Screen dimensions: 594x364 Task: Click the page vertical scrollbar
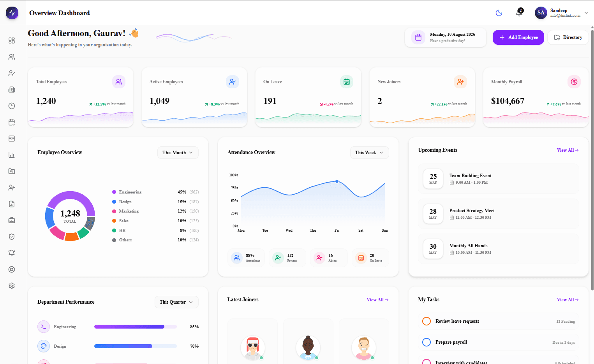pyautogui.click(x=592, y=160)
